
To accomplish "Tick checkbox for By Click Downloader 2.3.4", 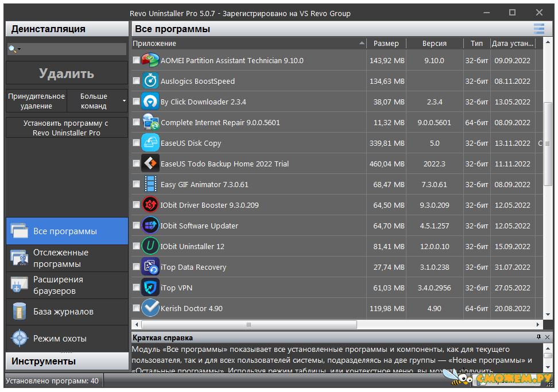I will (136, 102).
